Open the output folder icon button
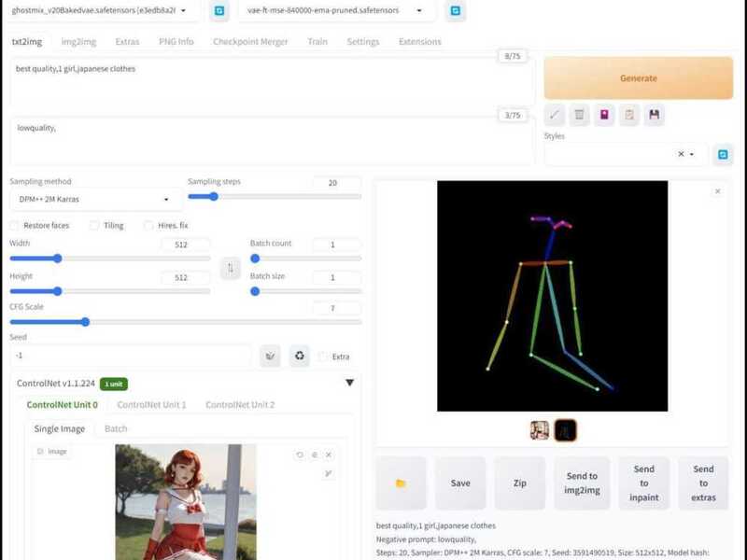The height and width of the screenshot is (560, 747). point(401,483)
